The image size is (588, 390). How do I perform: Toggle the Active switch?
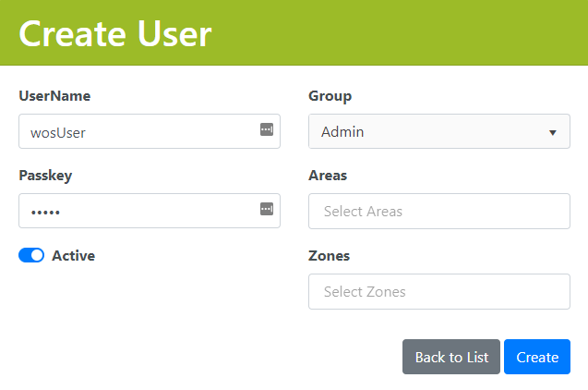[x=31, y=256]
